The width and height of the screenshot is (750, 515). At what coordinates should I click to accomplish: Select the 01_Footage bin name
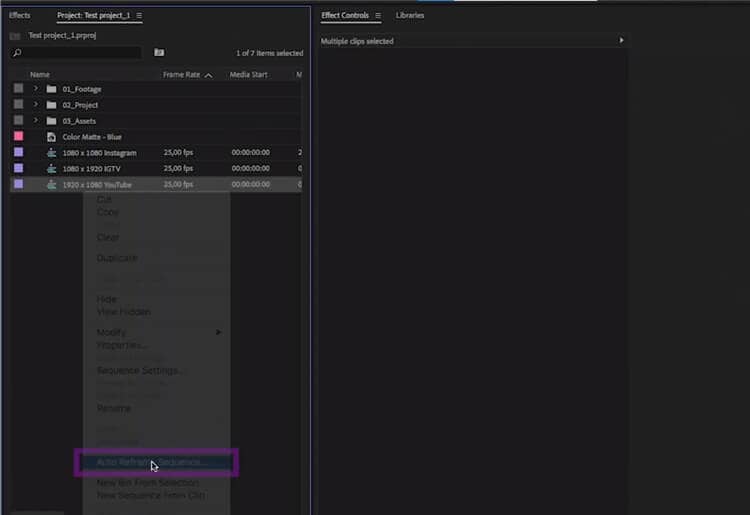point(82,89)
